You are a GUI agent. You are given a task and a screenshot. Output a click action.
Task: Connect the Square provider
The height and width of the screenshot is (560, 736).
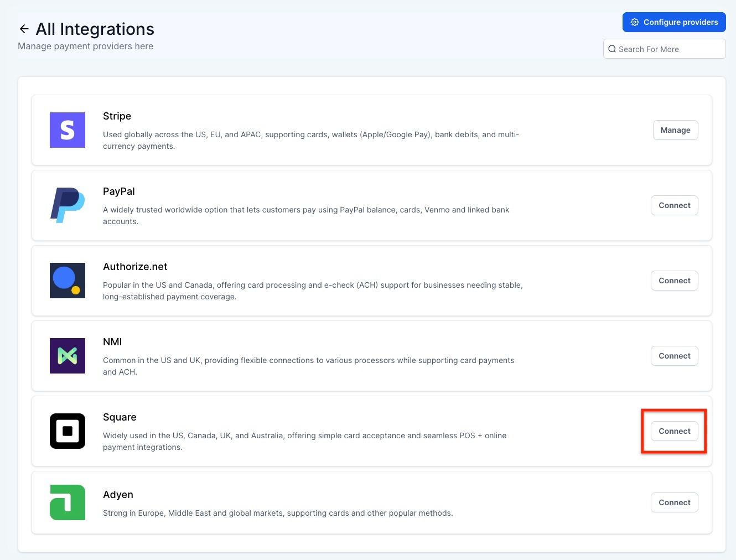[x=674, y=431]
